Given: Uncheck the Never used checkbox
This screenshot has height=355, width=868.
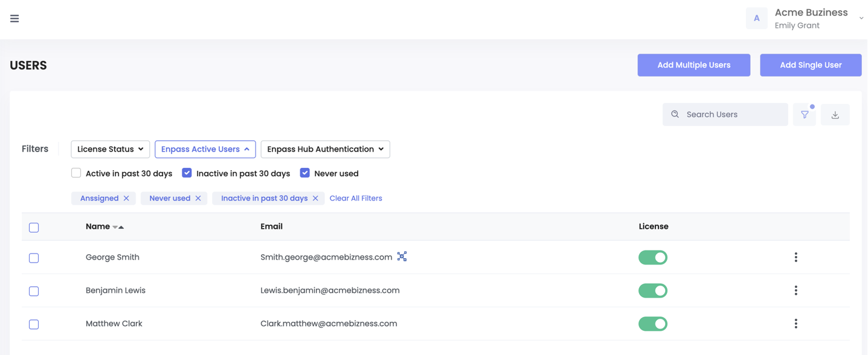Looking at the screenshot, I should pyautogui.click(x=304, y=173).
